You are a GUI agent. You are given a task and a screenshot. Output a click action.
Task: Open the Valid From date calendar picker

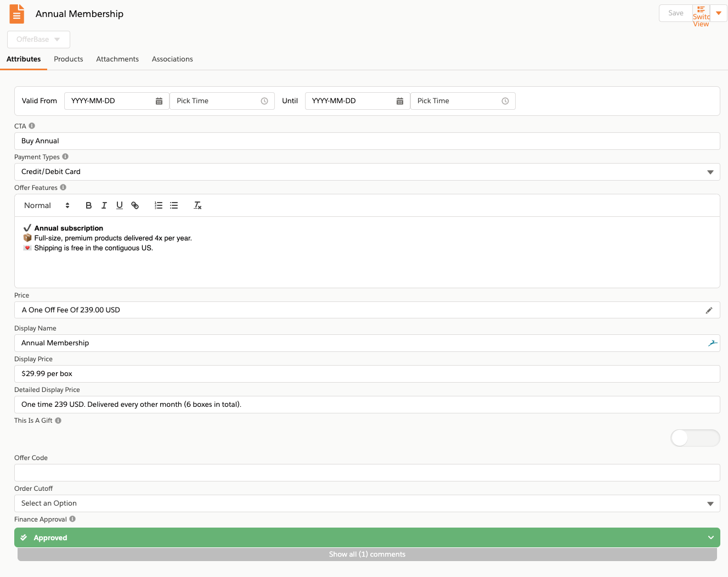159,101
